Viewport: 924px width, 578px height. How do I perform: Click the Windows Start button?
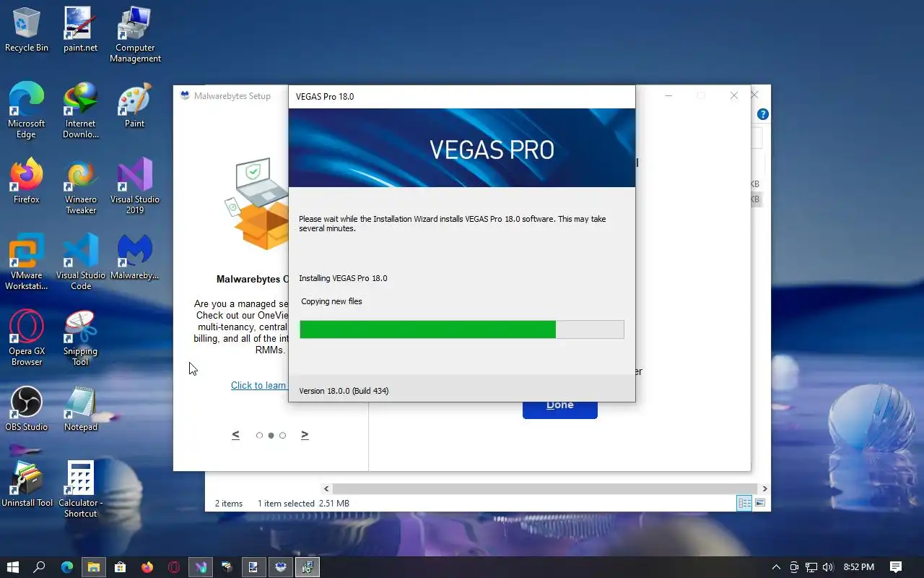[x=12, y=567]
